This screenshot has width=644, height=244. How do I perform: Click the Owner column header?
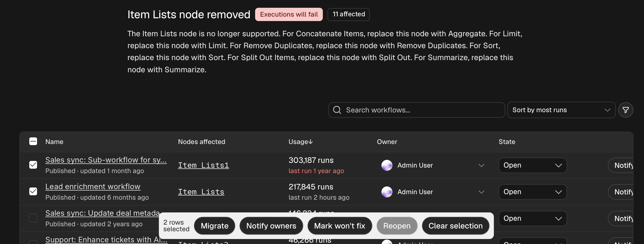387,142
